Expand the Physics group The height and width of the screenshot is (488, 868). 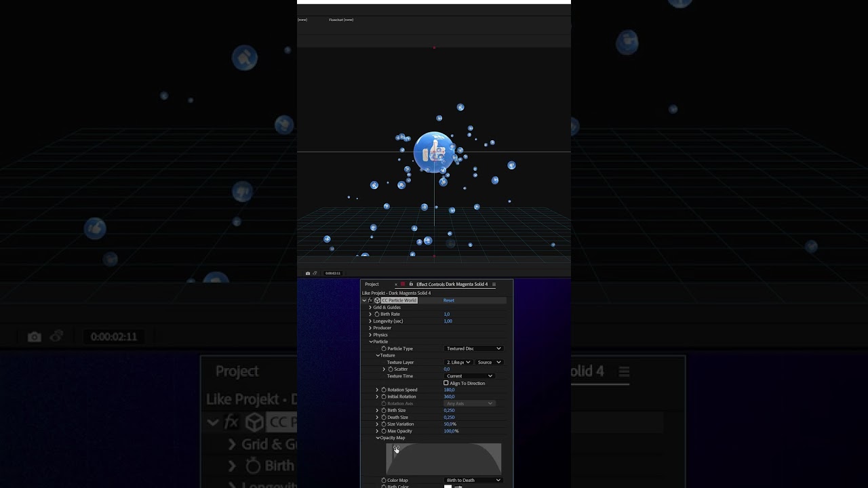[x=370, y=335]
